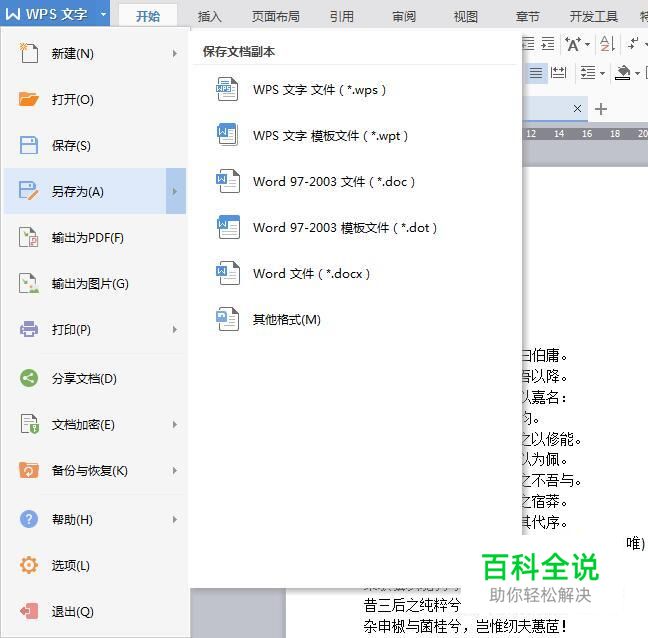Viewport: 648px width, 638px height.
Task: Click the justify alignment icon
Action: [x=536, y=73]
